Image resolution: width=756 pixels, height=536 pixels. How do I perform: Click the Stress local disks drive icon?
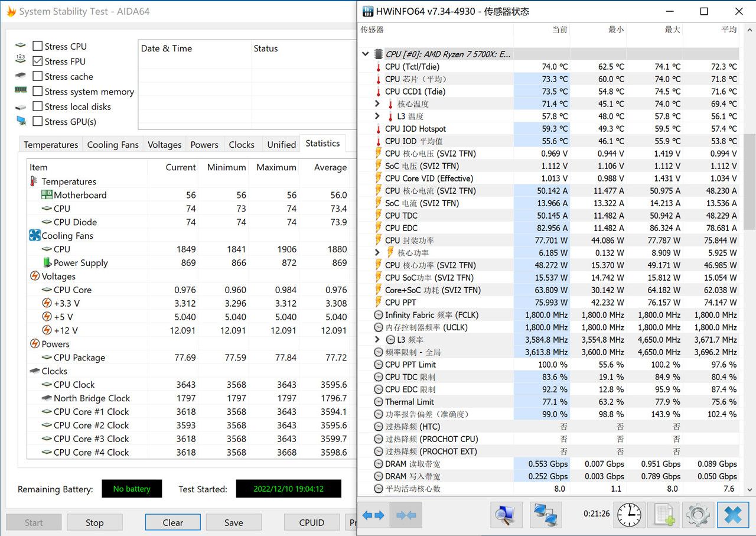21,106
